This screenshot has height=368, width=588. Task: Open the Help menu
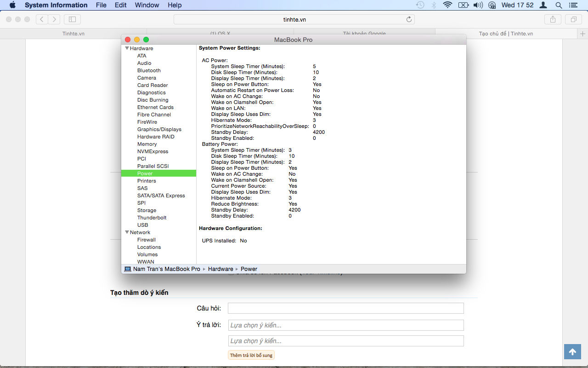[x=175, y=5]
